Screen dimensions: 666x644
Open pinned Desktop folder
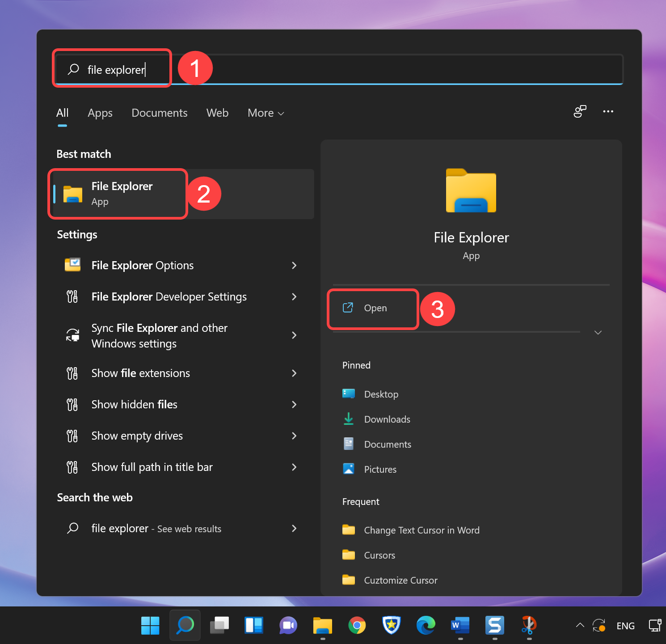click(x=371, y=394)
